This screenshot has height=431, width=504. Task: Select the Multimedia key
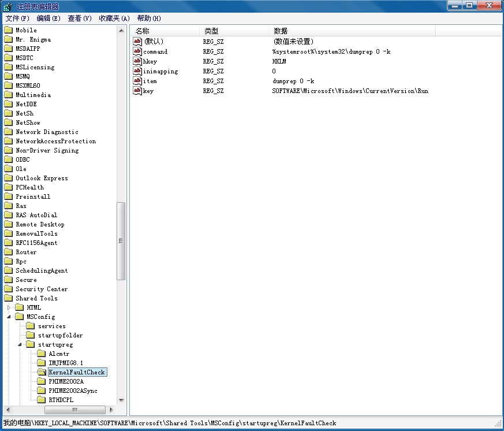33,95
